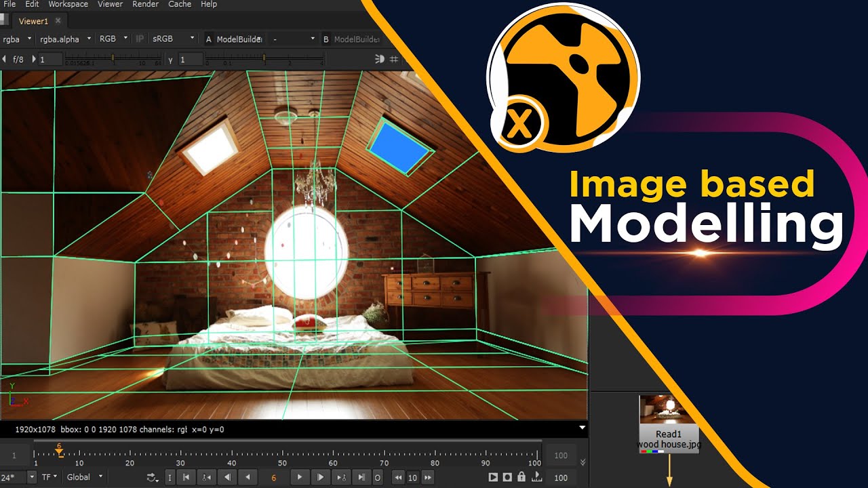
Task: Adjust the gain slider handle
Action: click(x=113, y=58)
